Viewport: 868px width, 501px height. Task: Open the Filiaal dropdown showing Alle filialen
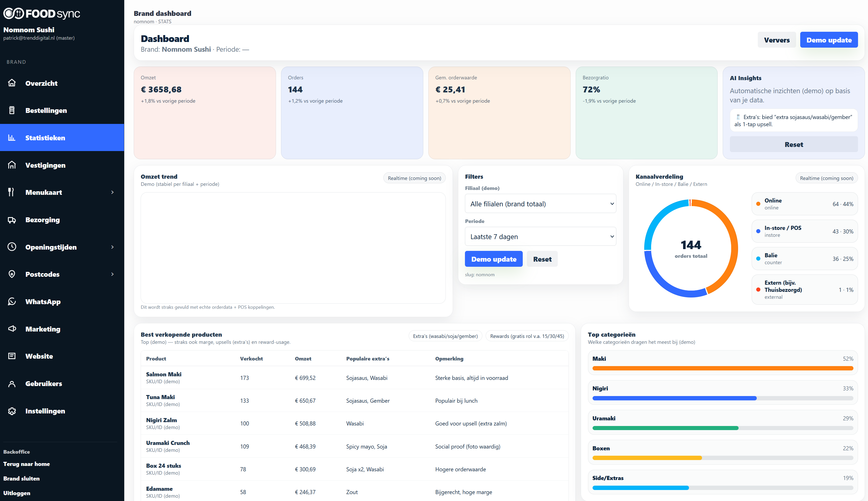tap(540, 203)
